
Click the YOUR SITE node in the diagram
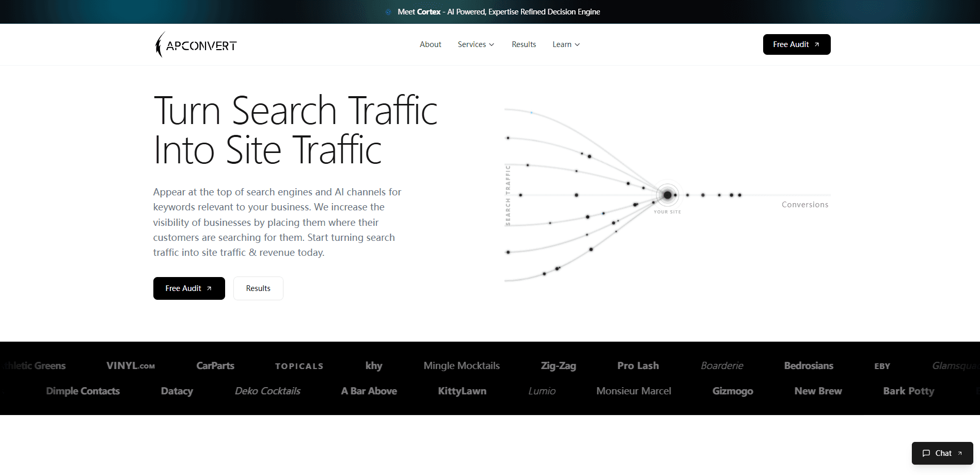pos(668,195)
